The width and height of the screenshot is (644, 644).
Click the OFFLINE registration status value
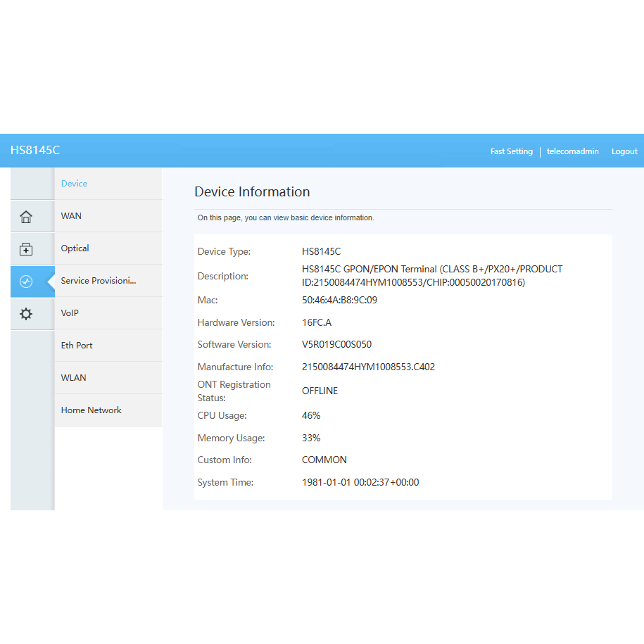tap(320, 391)
